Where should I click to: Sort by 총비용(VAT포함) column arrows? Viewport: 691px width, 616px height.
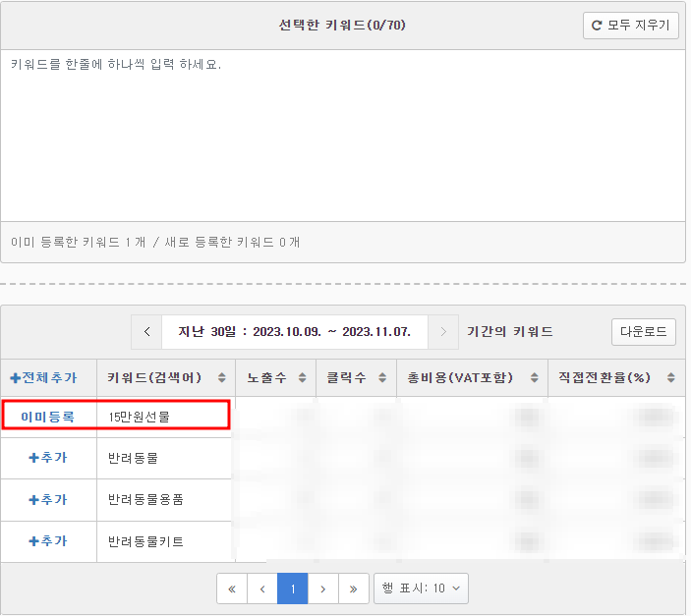(534, 377)
